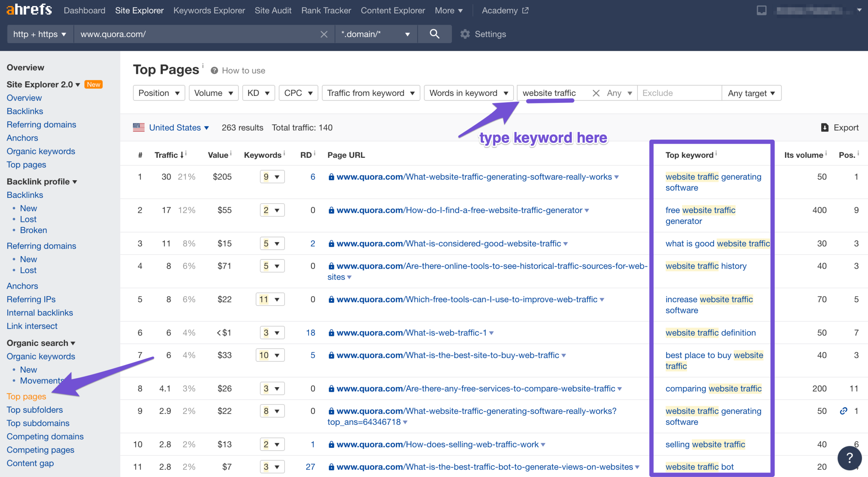The image size is (868, 477).
Task: Open Site Explorer 2.0 Referring domains link
Action: click(x=41, y=124)
